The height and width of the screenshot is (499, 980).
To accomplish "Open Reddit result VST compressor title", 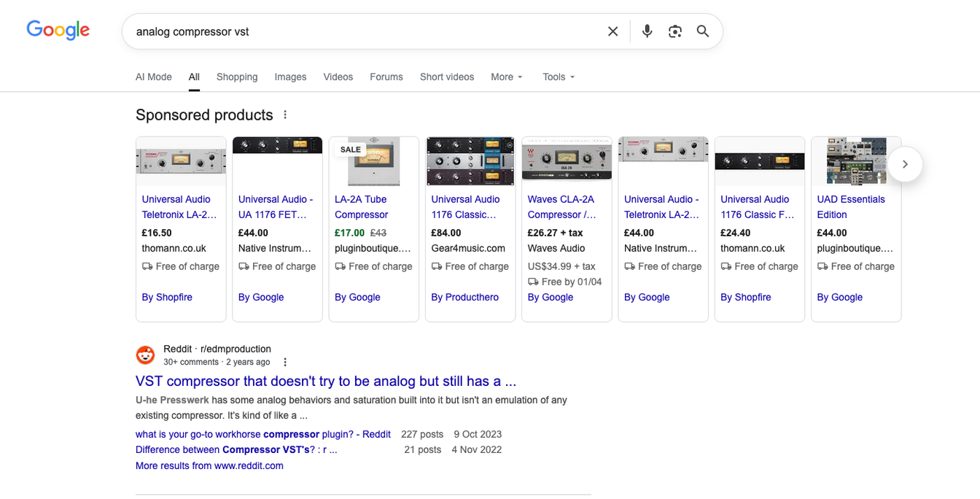I will (x=326, y=381).
